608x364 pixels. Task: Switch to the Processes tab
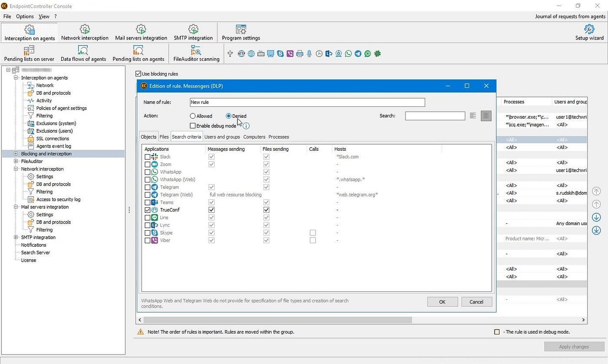[x=279, y=137]
